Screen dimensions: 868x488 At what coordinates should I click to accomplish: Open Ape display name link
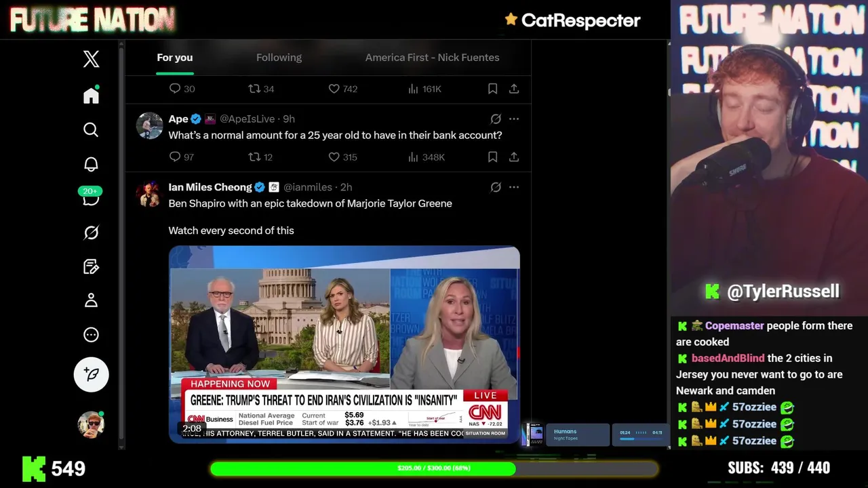[x=178, y=119]
